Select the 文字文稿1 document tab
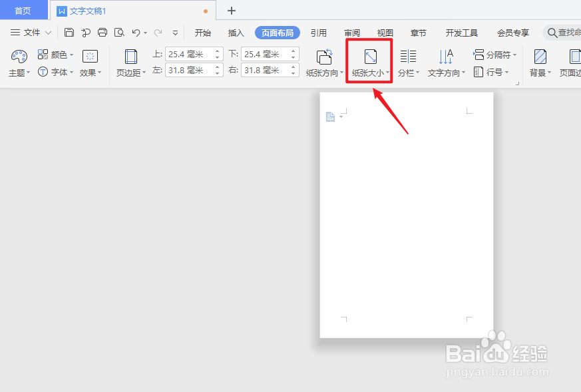This screenshot has width=581, height=392. pyautogui.click(x=132, y=11)
